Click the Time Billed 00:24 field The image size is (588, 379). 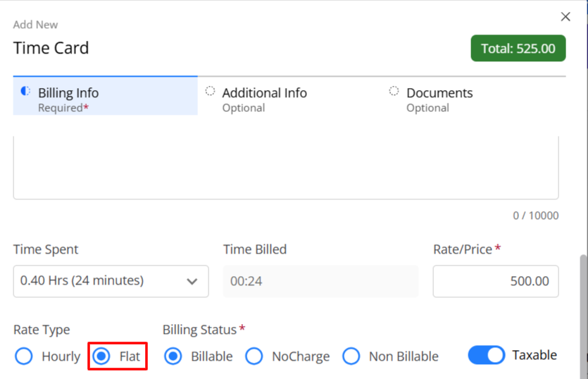tap(320, 281)
